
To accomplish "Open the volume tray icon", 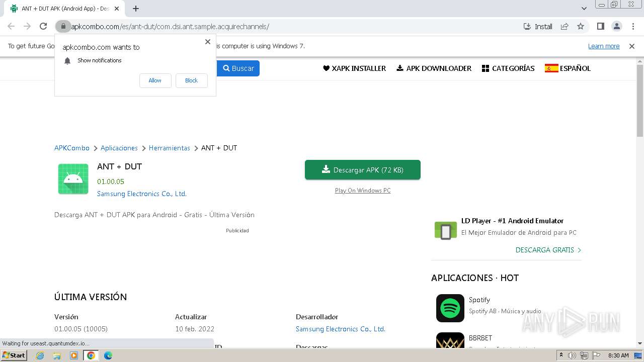I will coord(572,355).
